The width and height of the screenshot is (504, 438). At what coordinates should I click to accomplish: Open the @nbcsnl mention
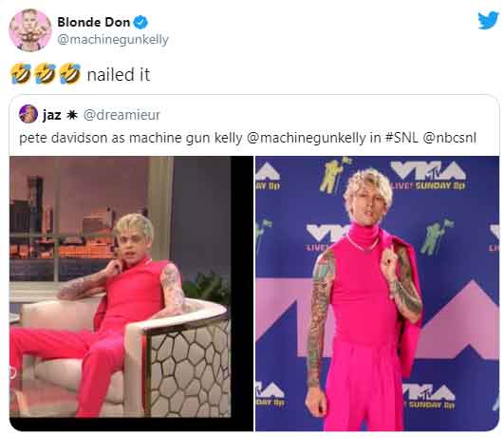pos(450,138)
